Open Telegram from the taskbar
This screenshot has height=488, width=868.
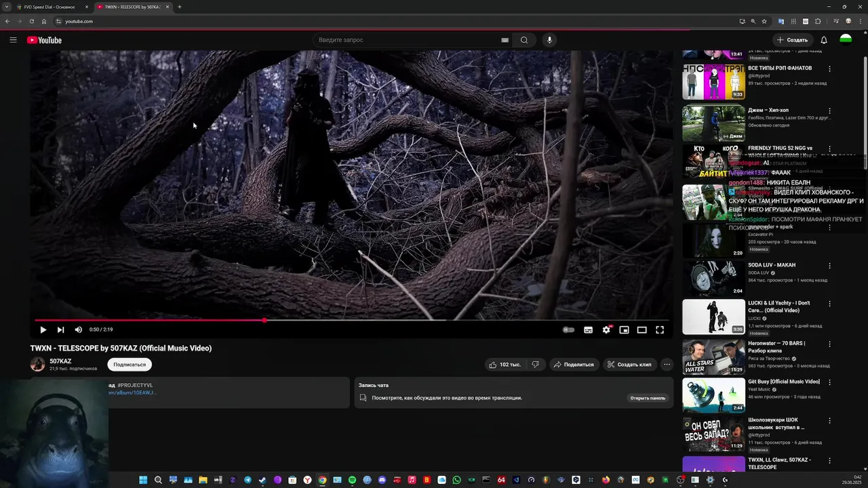(x=248, y=480)
